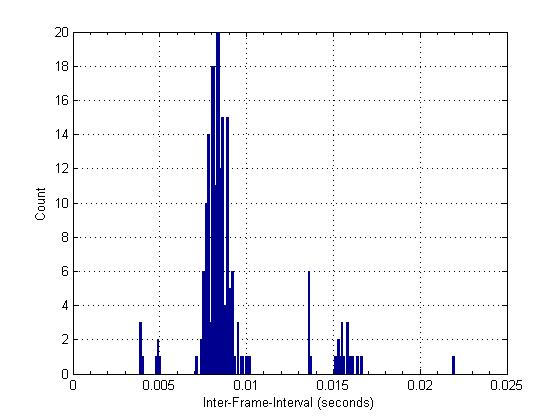560x420 pixels.
Task: Select the two-count bar just below 0.005
Action: [x=158, y=356]
